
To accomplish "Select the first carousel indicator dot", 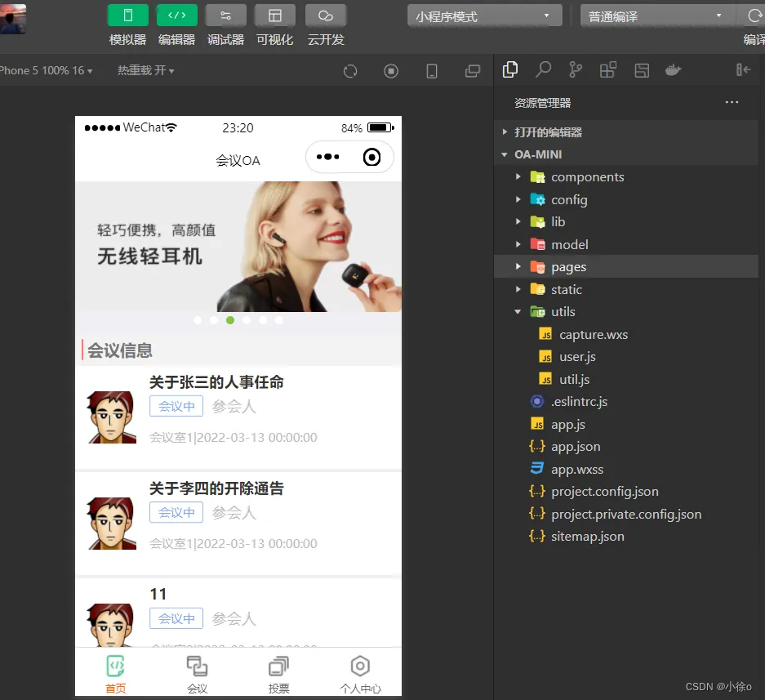I will 198,320.
